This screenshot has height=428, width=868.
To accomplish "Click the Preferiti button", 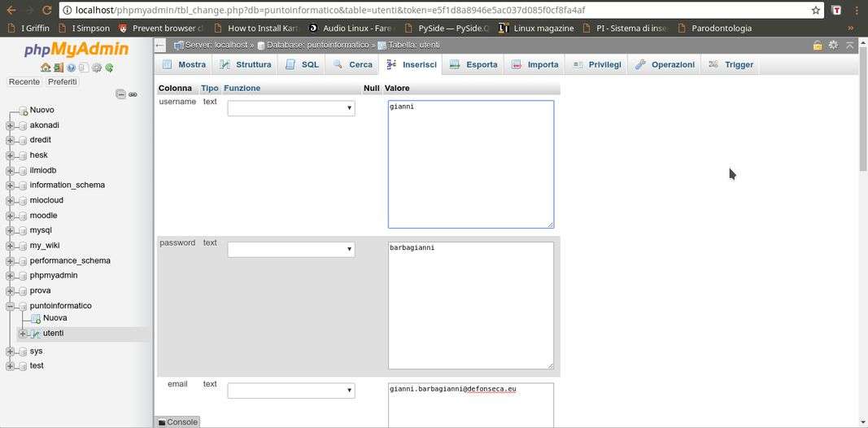I will (x=62, y=82).
